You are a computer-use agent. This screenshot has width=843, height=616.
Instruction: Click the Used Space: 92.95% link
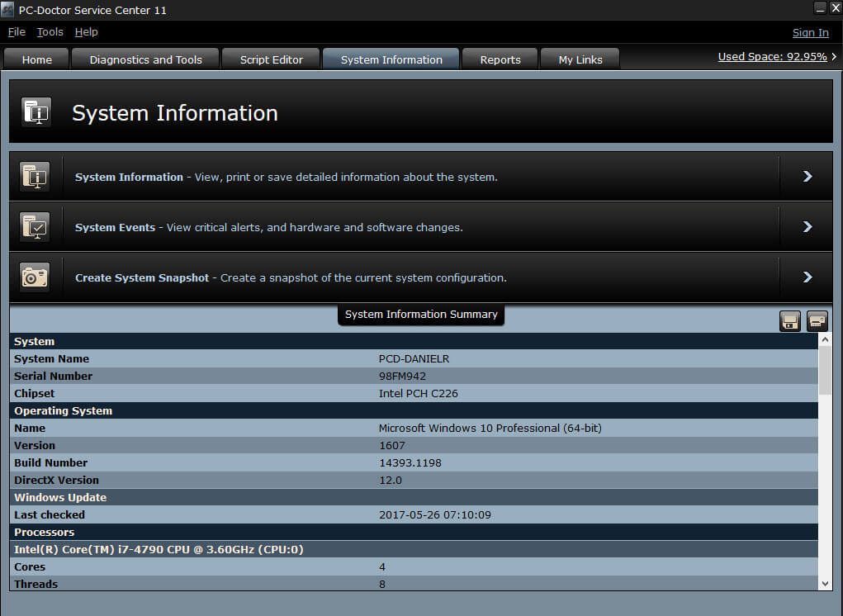point(772,56)
